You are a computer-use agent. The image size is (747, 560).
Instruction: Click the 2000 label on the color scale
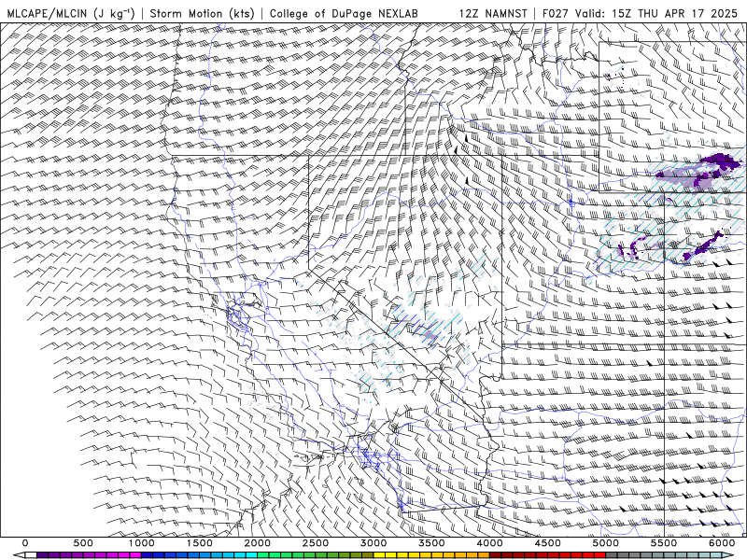pyautogui.click(x=258, y=543)
